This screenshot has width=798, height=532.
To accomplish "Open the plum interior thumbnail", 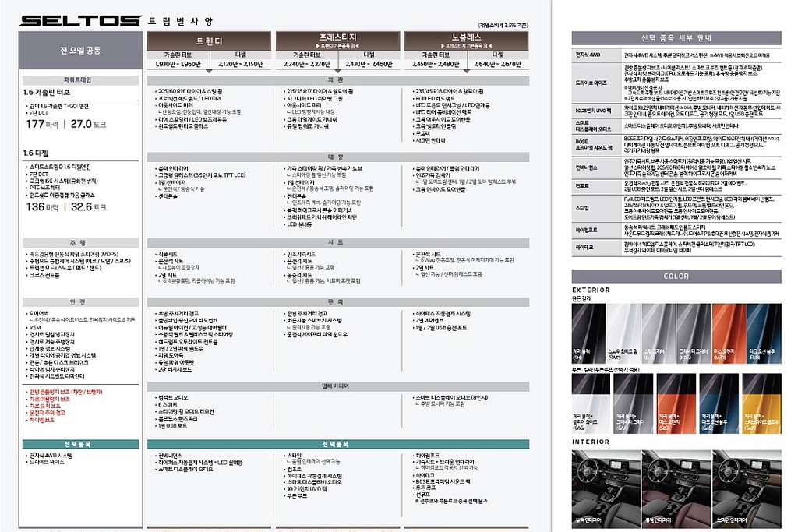I will pyautogui.click(x=676, y=488).
